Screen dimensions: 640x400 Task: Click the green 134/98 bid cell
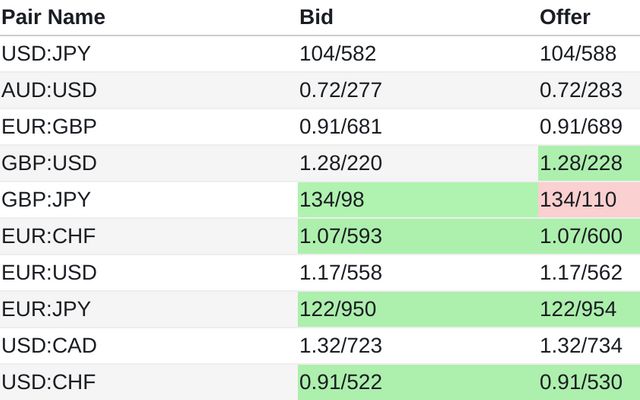click(418, 199)
